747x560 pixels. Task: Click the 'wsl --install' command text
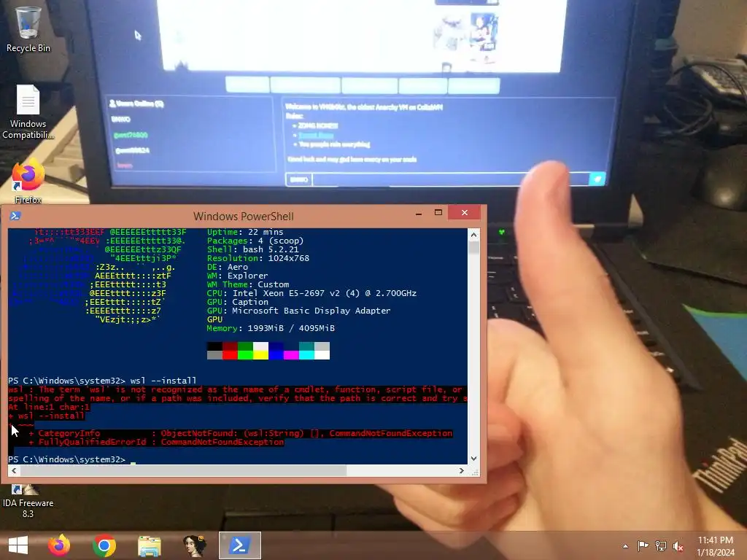[163, 381]
